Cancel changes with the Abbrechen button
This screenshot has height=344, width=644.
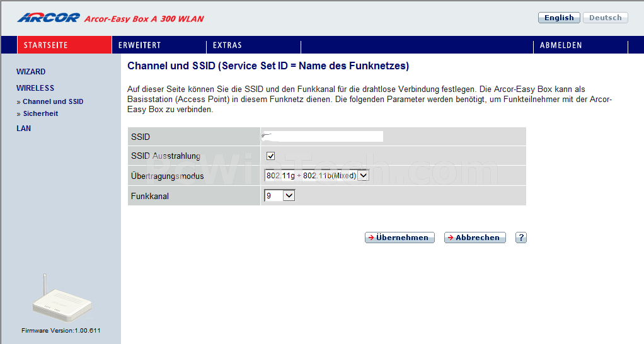(474, 238)
